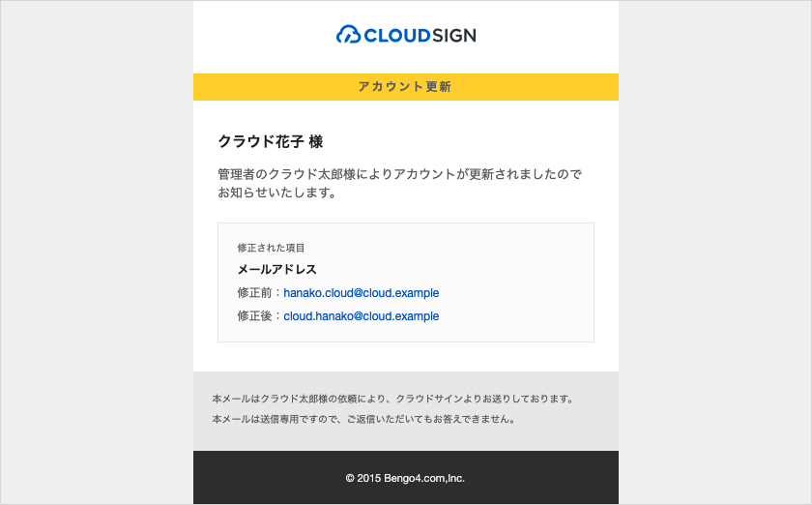The height and width of the screenshot is (505, 812).
Task: Click the © 2015 Bengo4.com,Inc. footer text
Action: 405,478
